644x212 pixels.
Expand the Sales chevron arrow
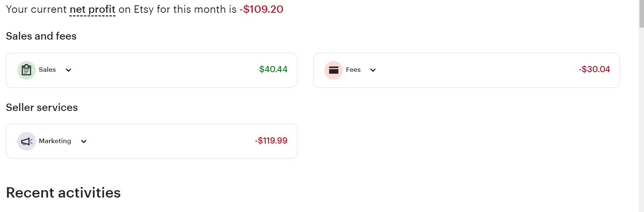(68, 70)
